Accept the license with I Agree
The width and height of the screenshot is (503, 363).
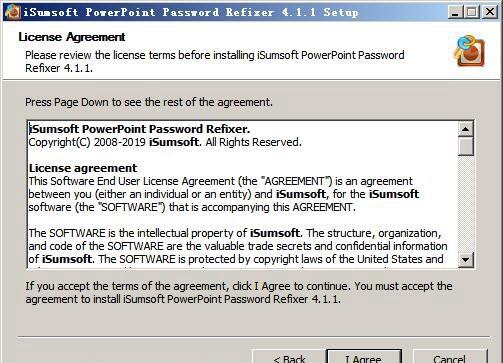click(364, 357)
